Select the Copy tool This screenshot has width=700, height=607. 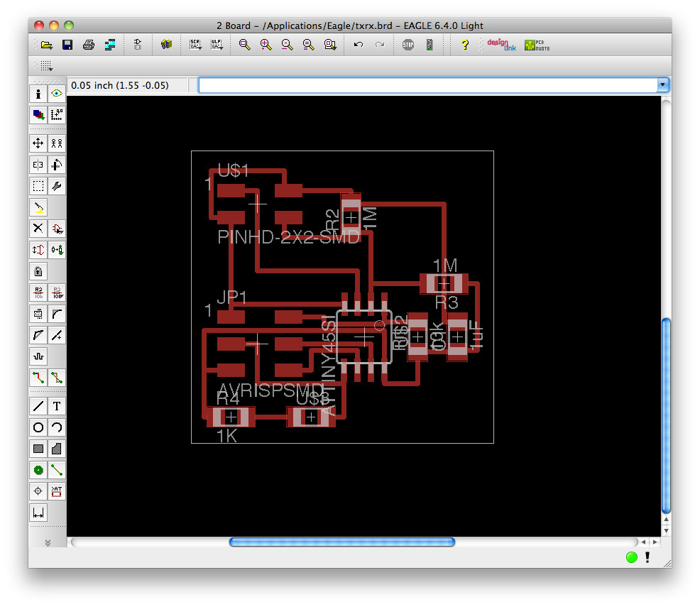[x=57, y=143]
